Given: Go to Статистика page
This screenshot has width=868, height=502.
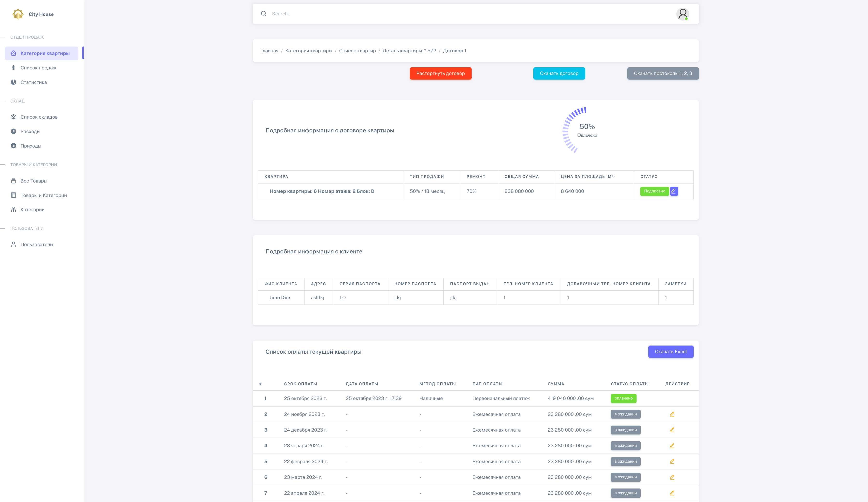Looking at the screenshot, I should click(x=42, y=82).
